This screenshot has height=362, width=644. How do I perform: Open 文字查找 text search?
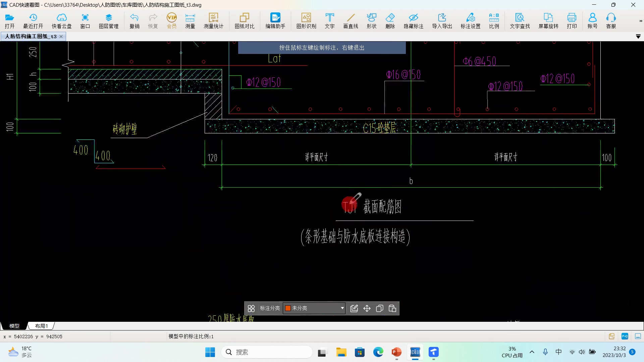[520, 21]
